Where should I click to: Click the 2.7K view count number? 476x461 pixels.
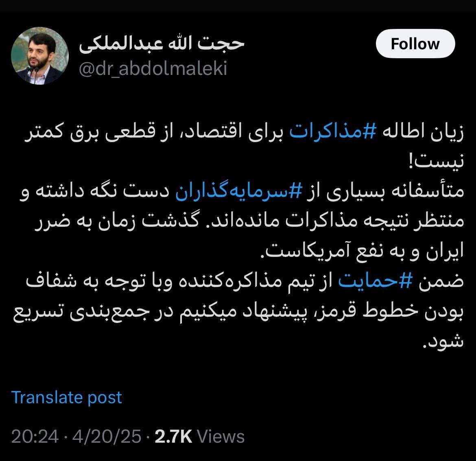173,437
